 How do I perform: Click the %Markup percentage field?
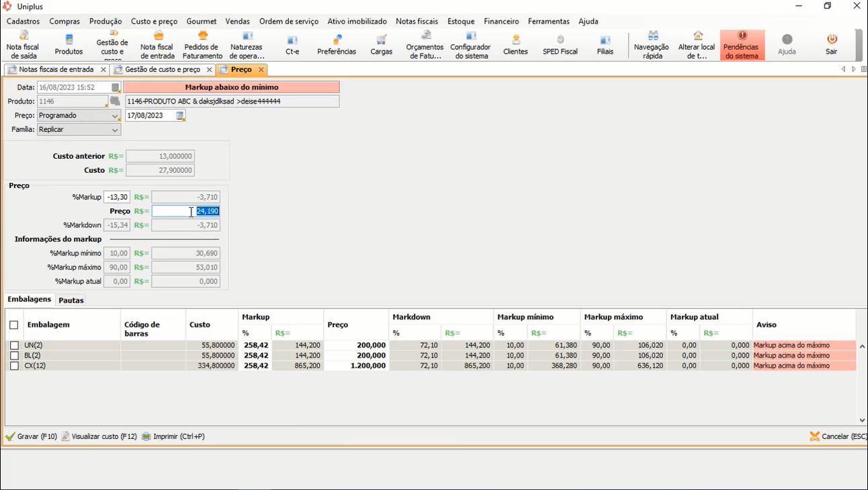pos(117,198)
